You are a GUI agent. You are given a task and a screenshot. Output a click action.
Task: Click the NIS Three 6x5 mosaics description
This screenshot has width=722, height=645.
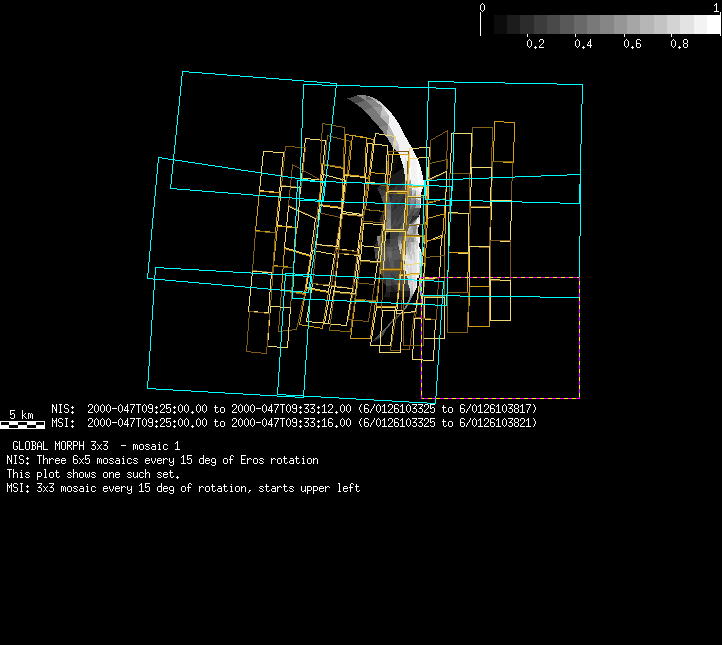162,460
